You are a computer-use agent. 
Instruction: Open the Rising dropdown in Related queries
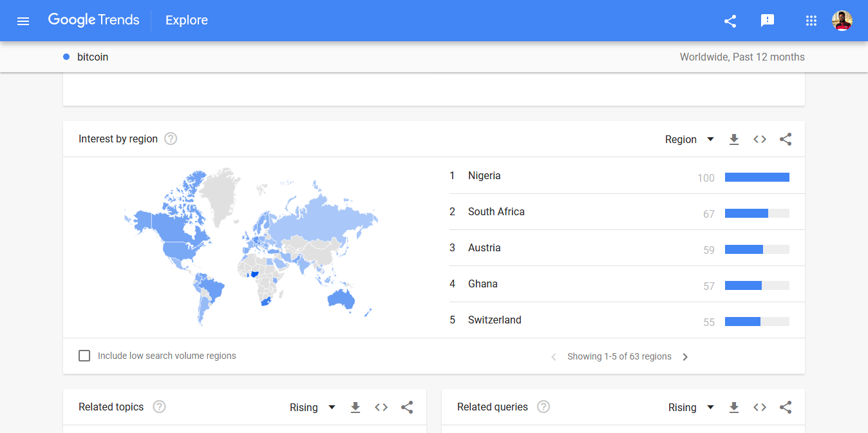(x=691, y=407)
